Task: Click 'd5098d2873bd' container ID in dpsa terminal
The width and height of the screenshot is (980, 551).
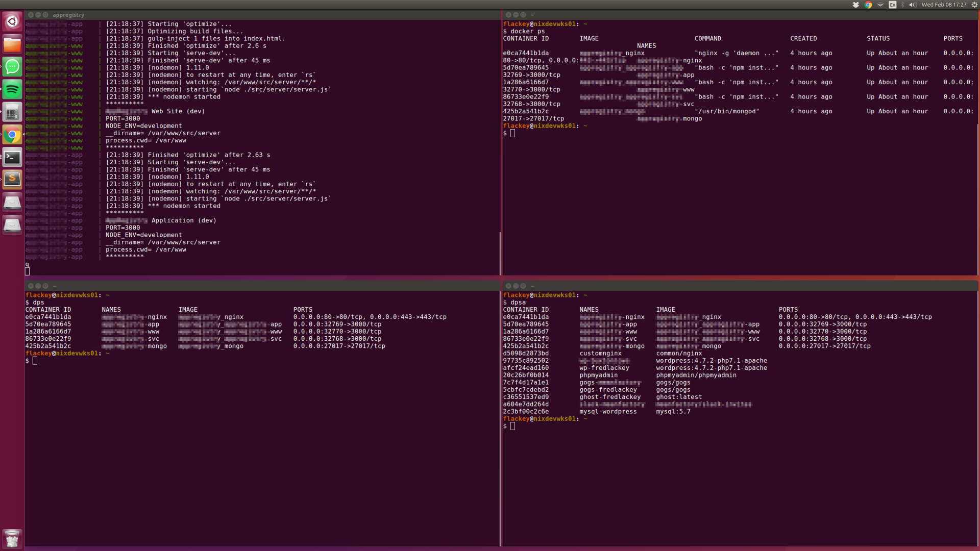Action: pyautogui.click(x=526, y=353)
